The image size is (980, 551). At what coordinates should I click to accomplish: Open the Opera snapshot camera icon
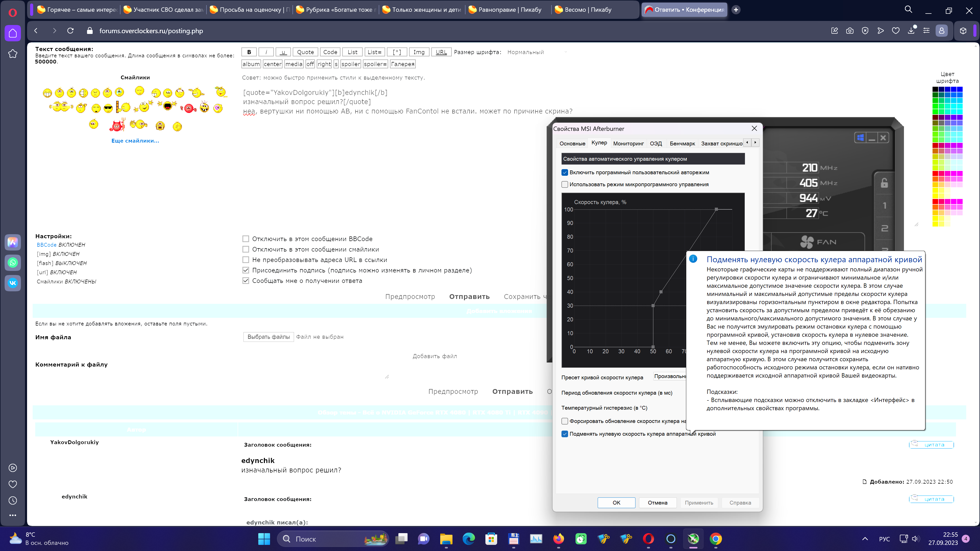pos(850,31)
